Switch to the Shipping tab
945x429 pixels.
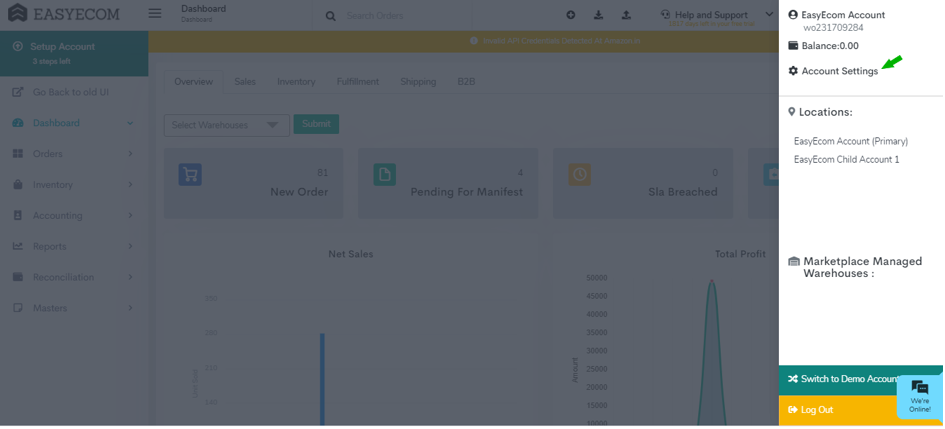[418, 81]
